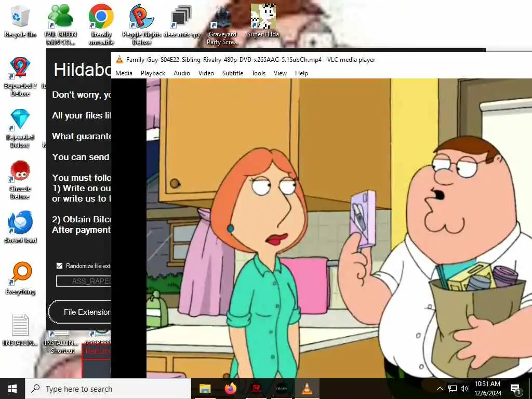Open the INSTALLIN text file icon
Screen dimensions: 532x399
click(20, 329)
